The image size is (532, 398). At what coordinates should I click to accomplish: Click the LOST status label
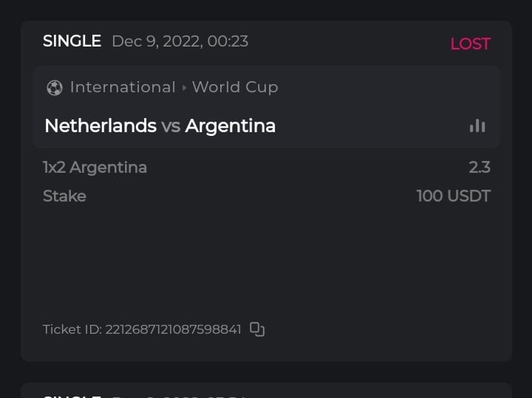(x=470, y=44)
